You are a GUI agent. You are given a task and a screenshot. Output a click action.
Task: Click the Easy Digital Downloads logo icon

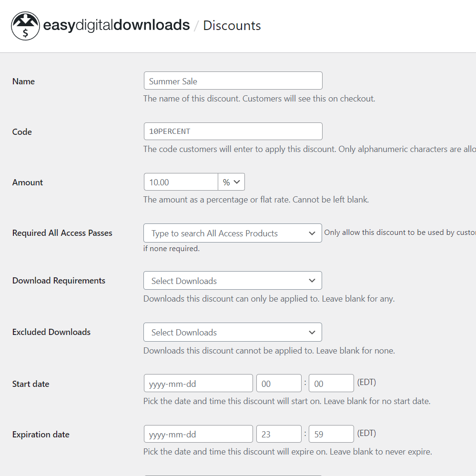[25, 25]
